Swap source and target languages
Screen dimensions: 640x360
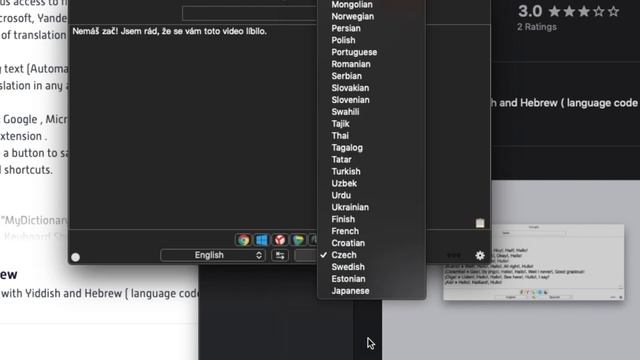[280, 256]
